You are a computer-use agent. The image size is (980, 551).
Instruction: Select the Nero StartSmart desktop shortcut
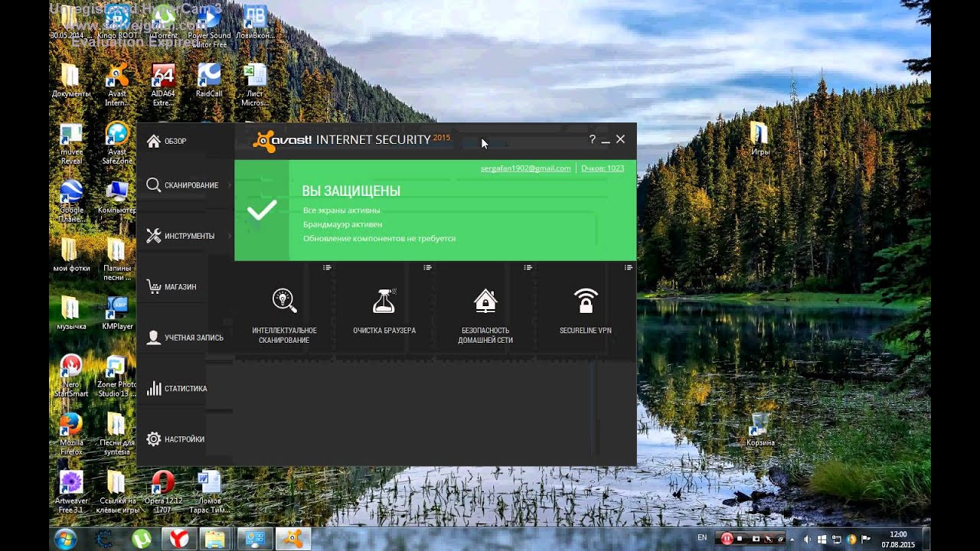click(x=70, y=376)
